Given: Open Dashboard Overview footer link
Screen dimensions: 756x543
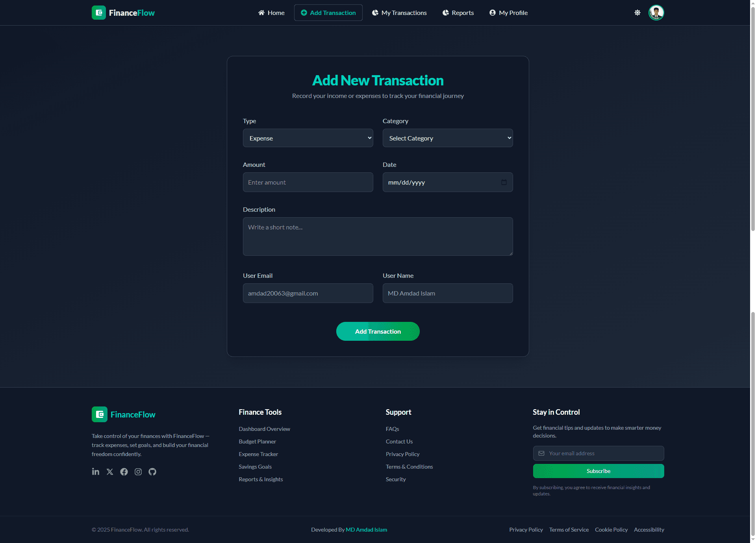Looking at the screenshot, I should click(x=265, y=429).
